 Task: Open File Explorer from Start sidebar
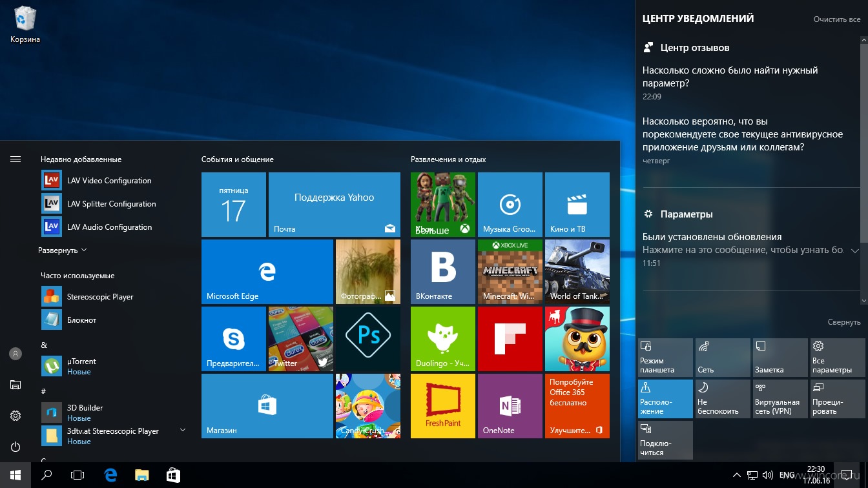[15, 385]
